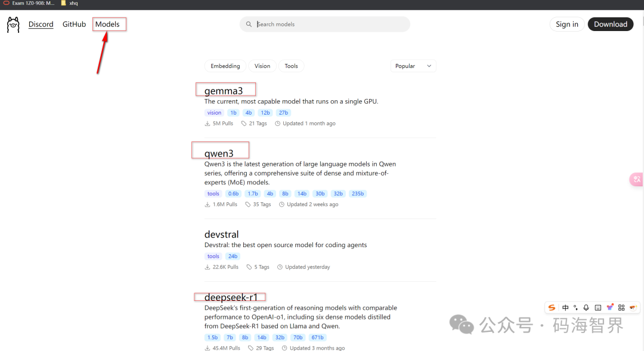Select qwen3 235b size tag
This screenshot has height=351, width=644.
pos(358,193)
